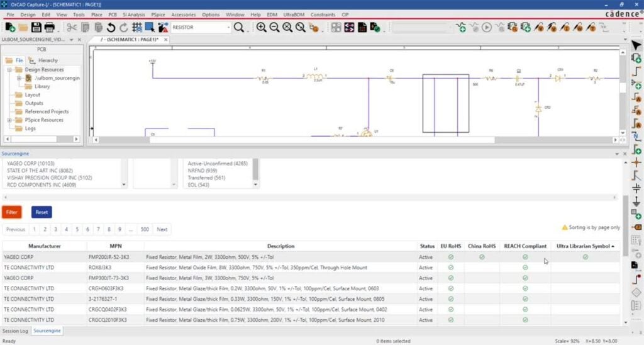Go to the Next results page
Image resolution: width=644 pixels, height=345 pixels.
pyautogui.click(x=162, y=229)
